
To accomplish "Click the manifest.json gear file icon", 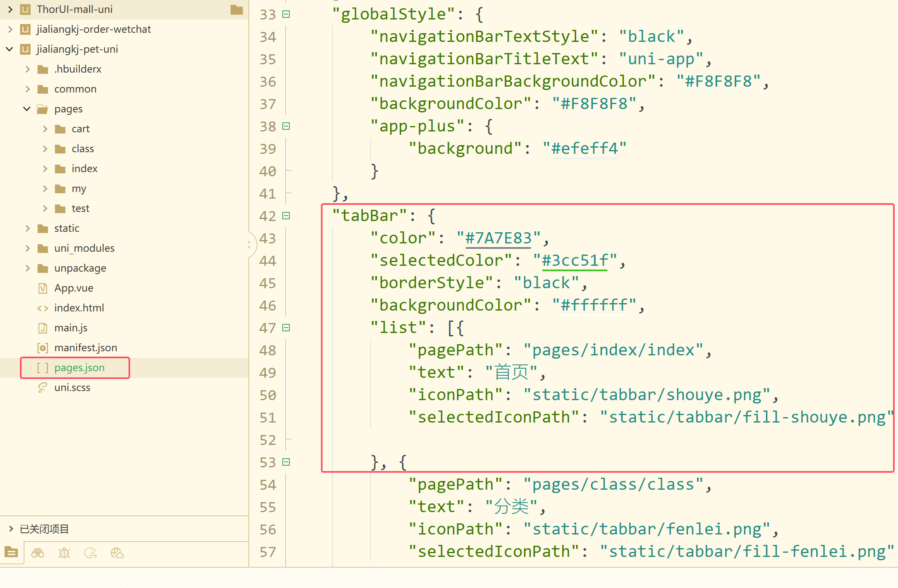I will tap(43, 348).
